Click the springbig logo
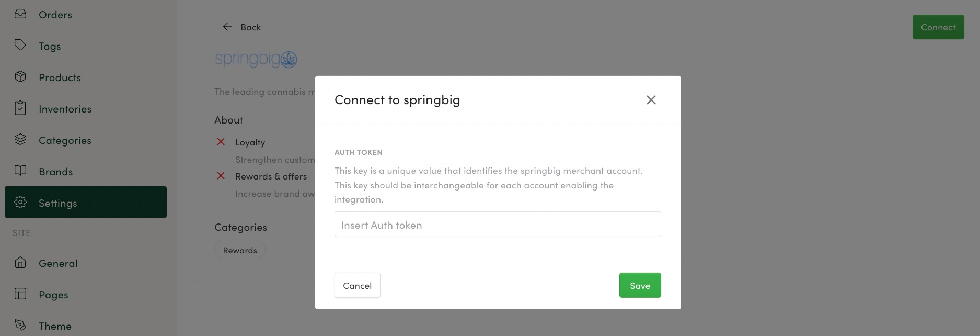 click(256, 59)
